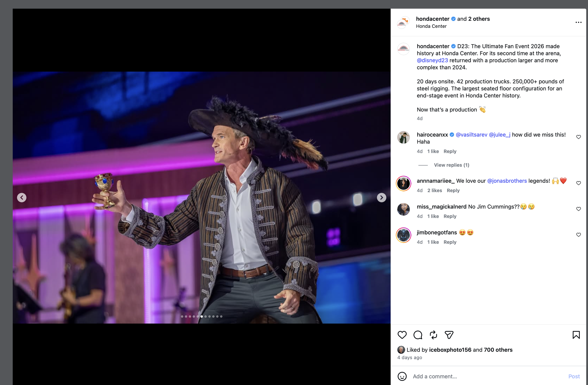Like miss_magickalnerd's comment
The image size is (588, 385).
578,209
